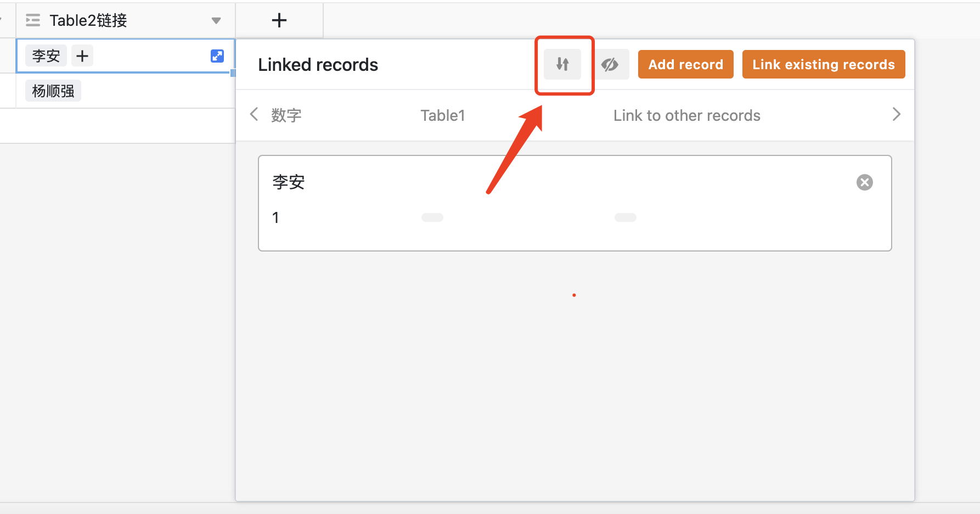The width and height of the screenshot is (980, 514).
Task: Add new column with plus icon
Action: tap(279, 20)
